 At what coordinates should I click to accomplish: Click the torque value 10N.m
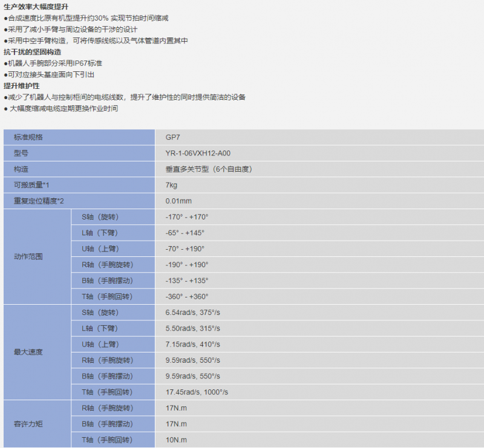tap(176, 440)
